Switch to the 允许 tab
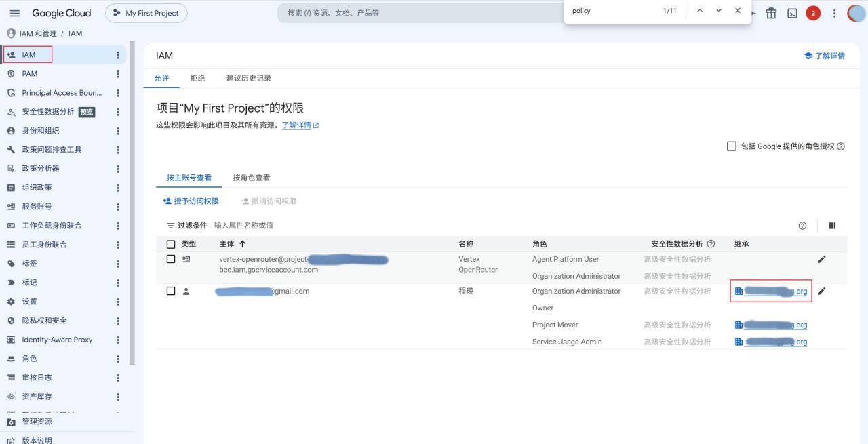The width and height of the screenshot is (868, 444). 161,78
